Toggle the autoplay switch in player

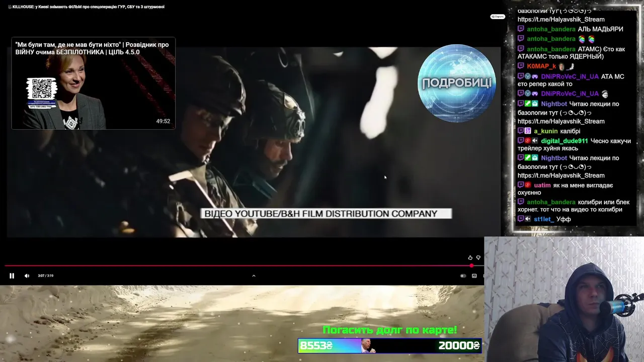click(x=463, y=276)
